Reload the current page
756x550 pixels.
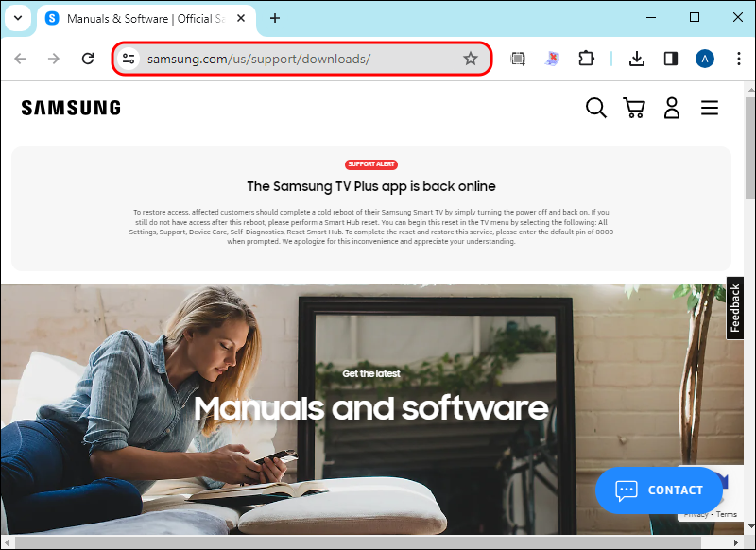coord(88,59)
